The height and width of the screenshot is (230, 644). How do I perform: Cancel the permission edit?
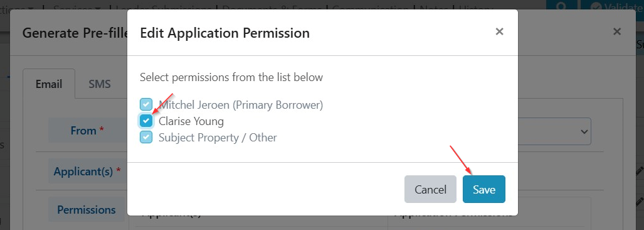430,189
